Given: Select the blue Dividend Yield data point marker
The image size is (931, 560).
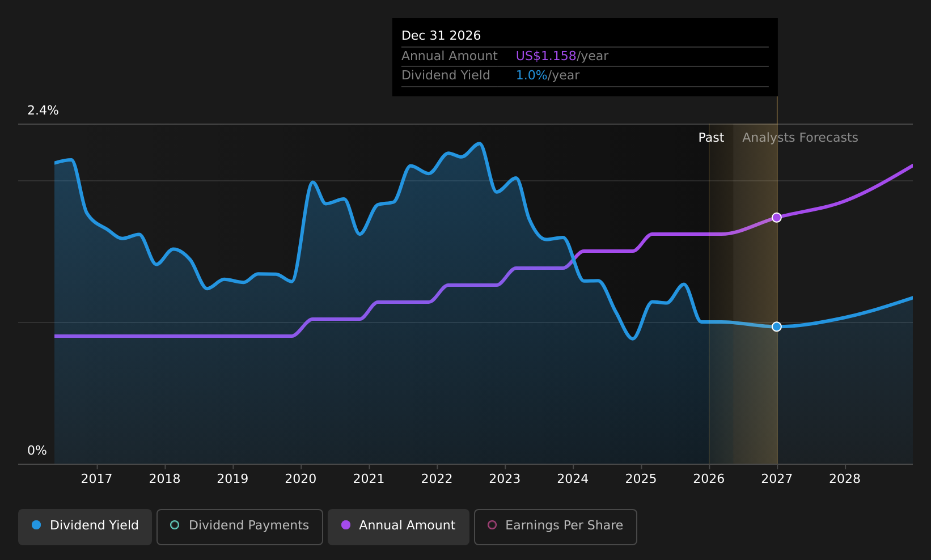Looking at the screenshot, I should point(777,326).
